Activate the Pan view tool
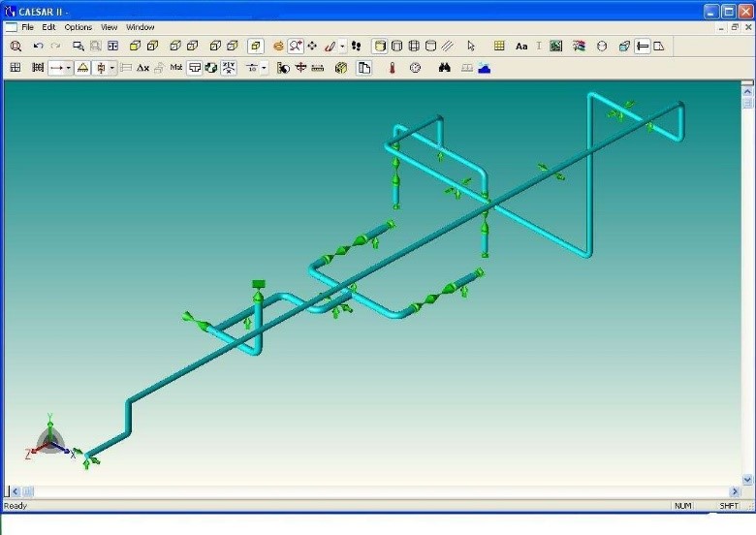Viewport: 756px width, 535px height. click(x=312, y=46)
